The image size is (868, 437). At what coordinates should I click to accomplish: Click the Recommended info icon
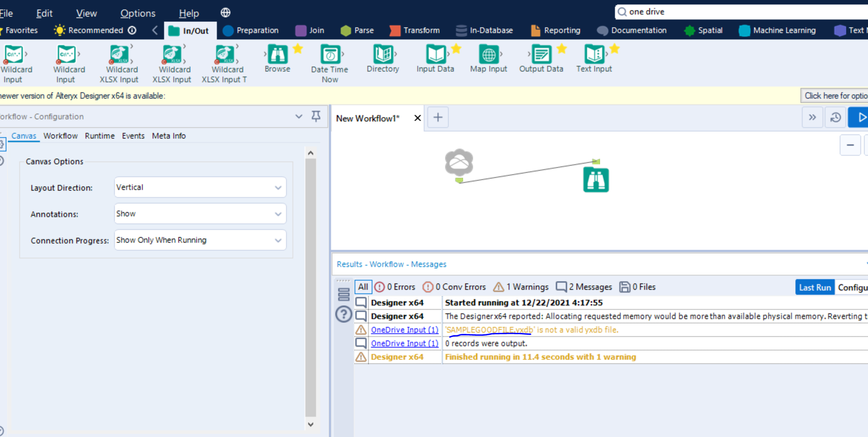pos(132,30)
